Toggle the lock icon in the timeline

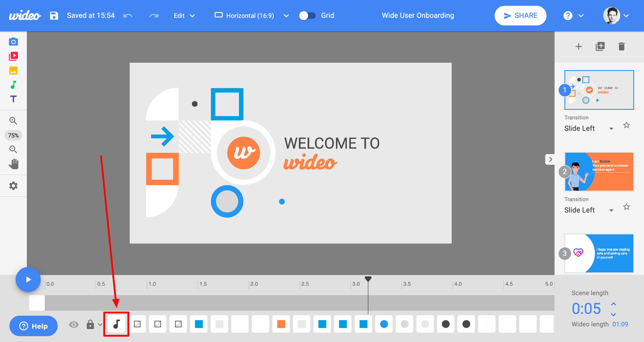click(90, 325)
